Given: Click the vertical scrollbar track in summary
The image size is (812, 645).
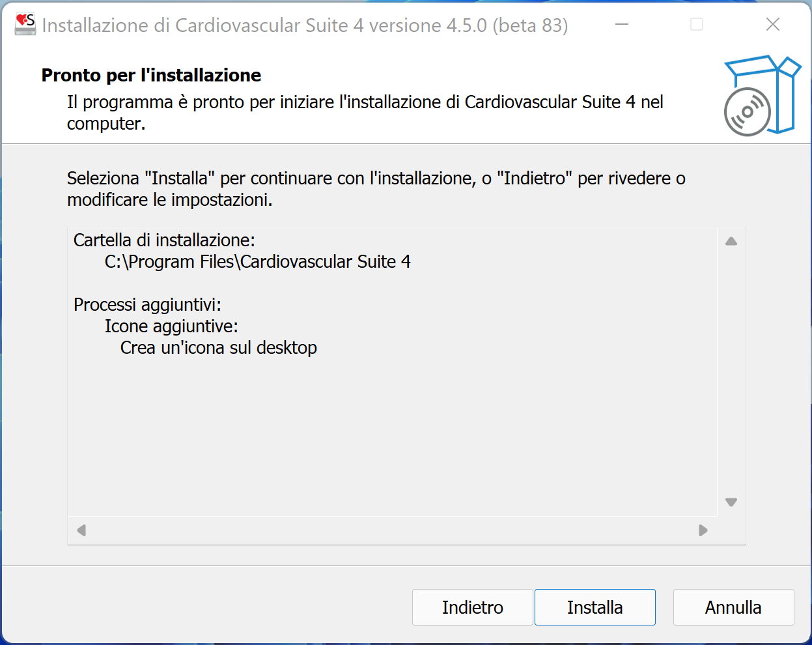Looking at the screenshot, I should (731, 371).
